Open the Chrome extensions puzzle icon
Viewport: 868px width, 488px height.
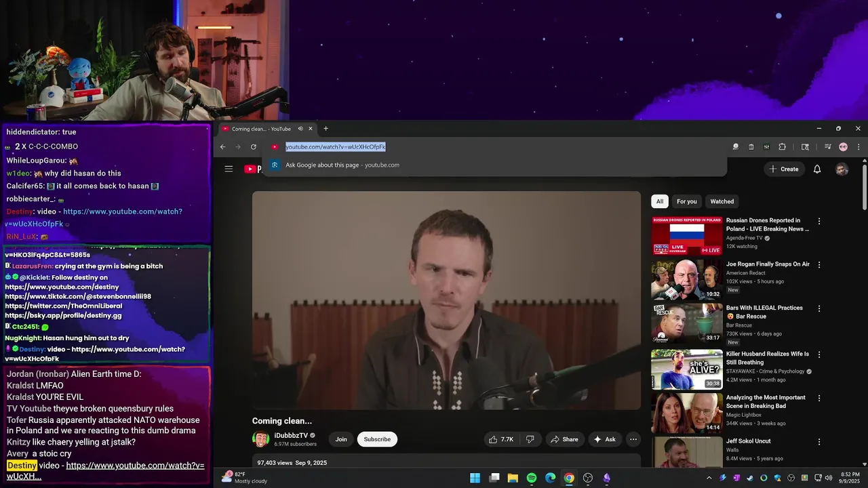click(x=782, y=146)
